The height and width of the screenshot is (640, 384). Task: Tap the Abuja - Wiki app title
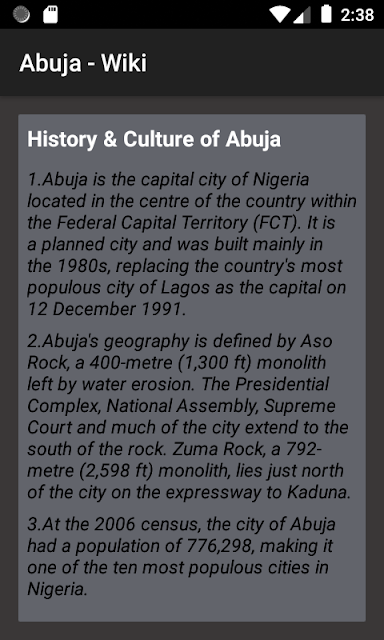point(83,63)
